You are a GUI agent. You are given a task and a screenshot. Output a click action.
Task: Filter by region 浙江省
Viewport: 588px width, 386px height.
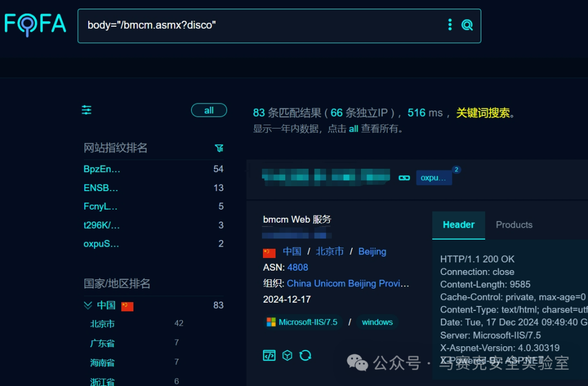pos(102,382)
